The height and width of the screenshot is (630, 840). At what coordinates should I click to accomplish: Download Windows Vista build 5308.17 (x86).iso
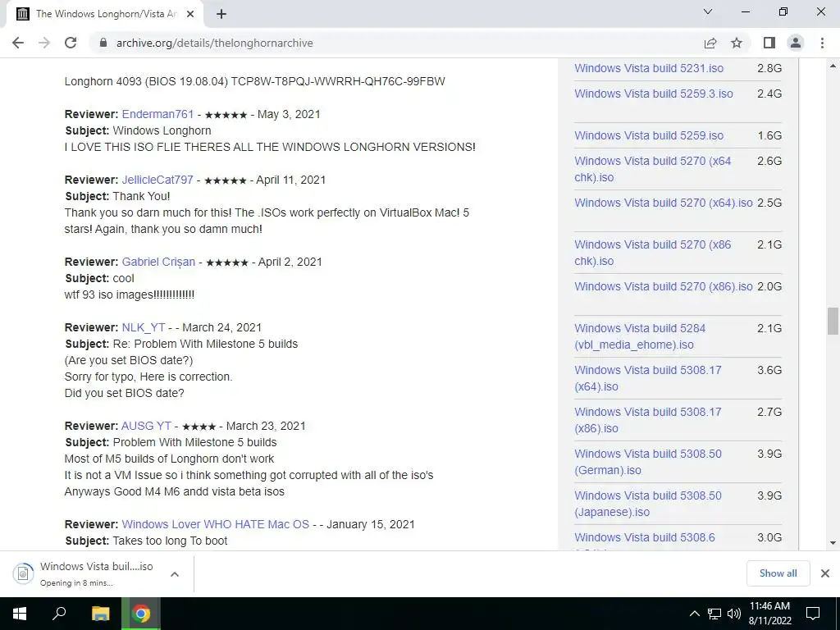pos(648,419)
